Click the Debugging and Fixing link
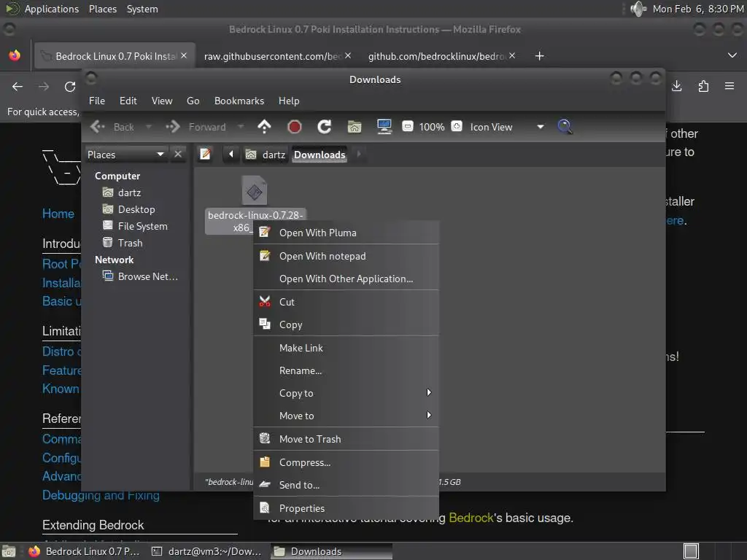Image resolution: width=747 pixels, height=560 pixels. (x=101, y=495)
